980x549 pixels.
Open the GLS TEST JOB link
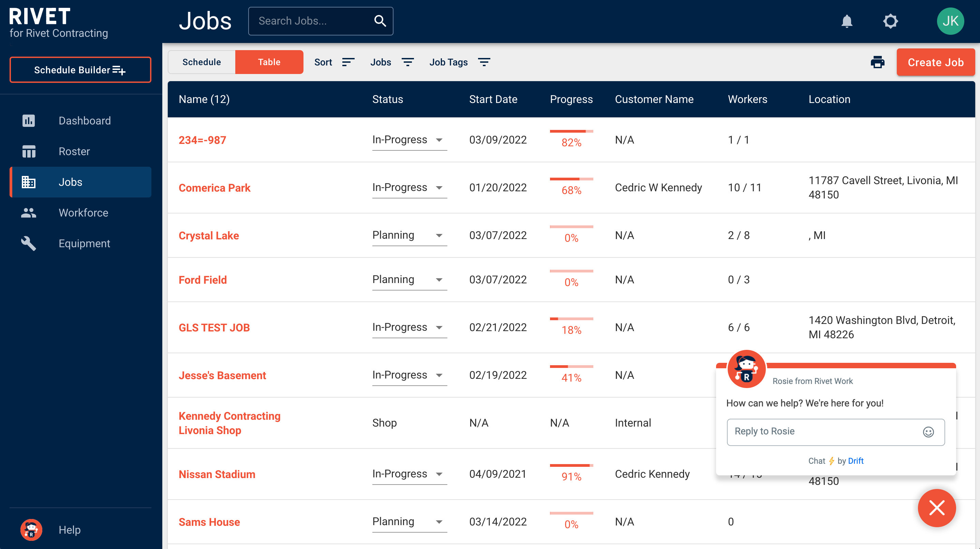point(214,328)
